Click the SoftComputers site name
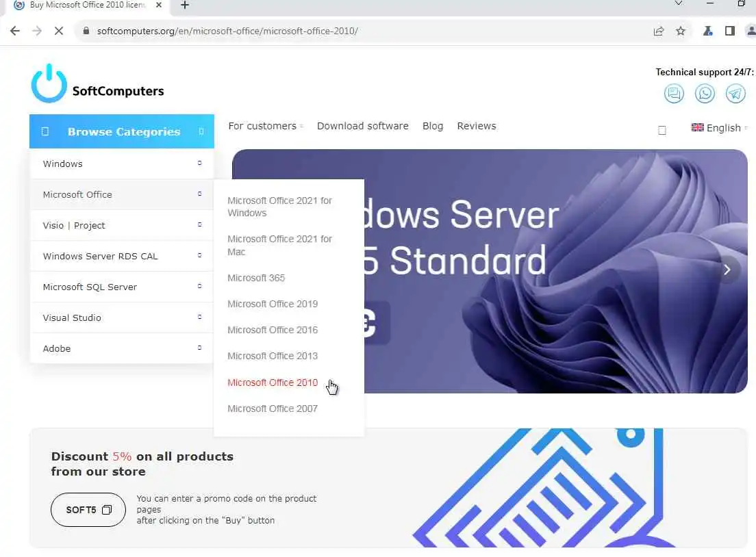Image resolution: width=756 pixels, height=557 pixels. point(118,91)
